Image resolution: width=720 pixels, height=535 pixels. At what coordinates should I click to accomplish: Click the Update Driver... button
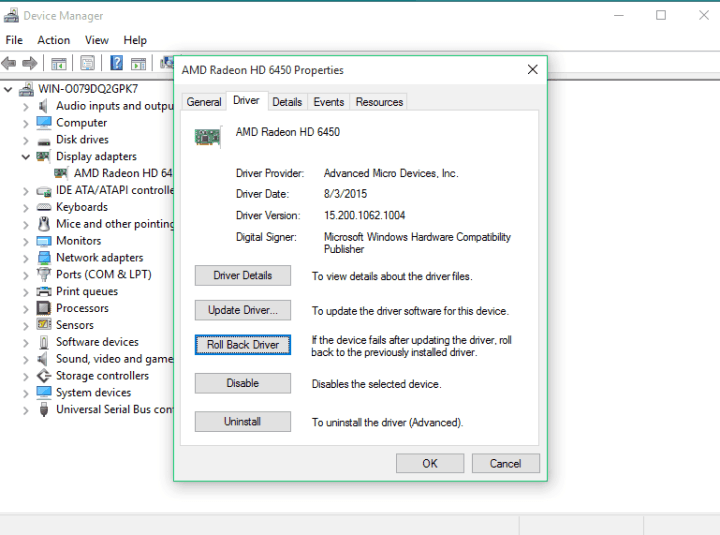pos(242,310)
